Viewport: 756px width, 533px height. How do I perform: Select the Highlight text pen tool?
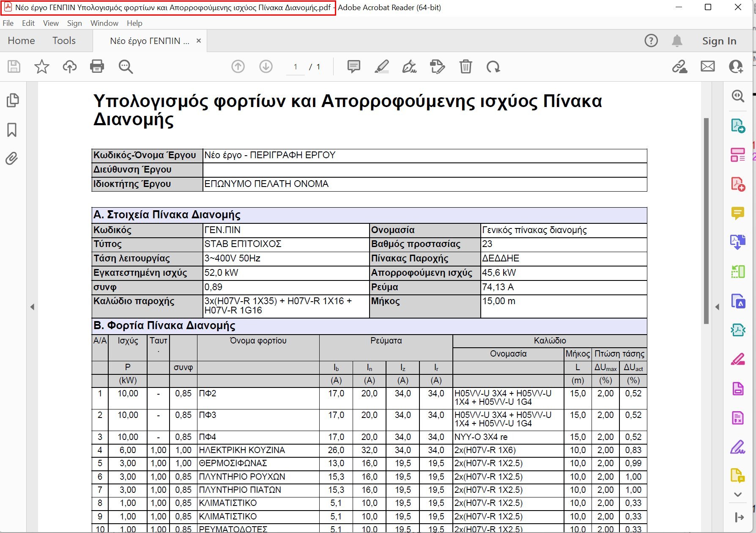pyautogui.click(x=381, y=66)
